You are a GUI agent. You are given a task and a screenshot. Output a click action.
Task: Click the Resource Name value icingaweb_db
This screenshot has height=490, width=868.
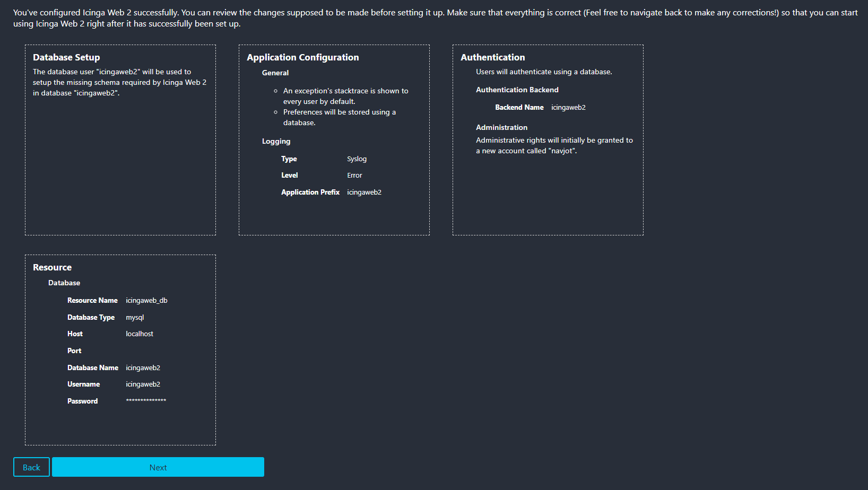[x=146, y=300]
